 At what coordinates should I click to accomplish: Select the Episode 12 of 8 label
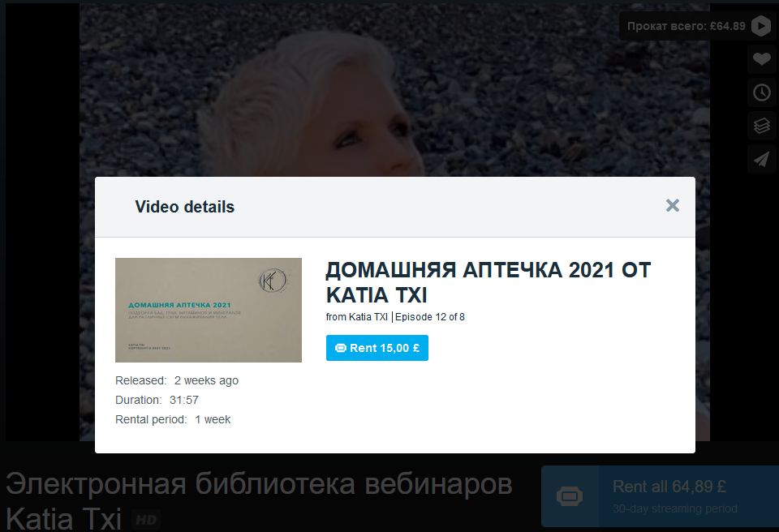tap(429, 316)
